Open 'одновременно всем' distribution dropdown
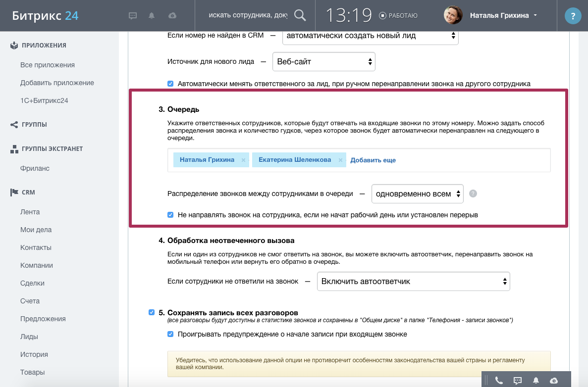 point(418,193)
